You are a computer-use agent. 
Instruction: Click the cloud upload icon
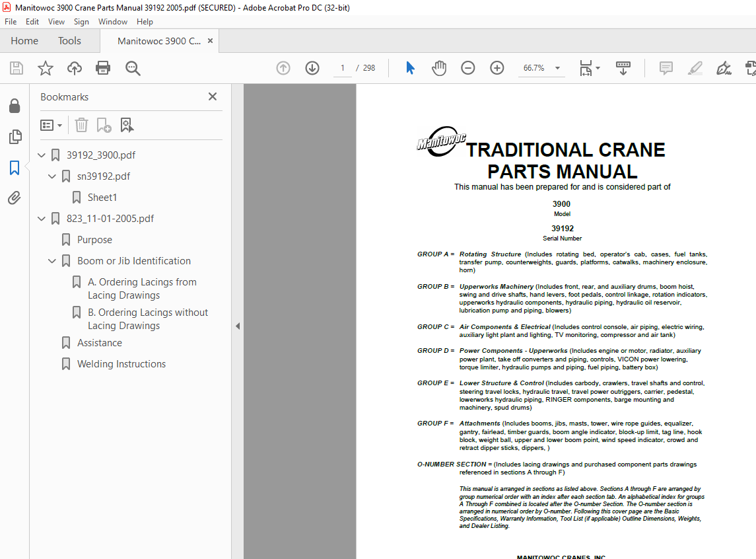point(74,68)
